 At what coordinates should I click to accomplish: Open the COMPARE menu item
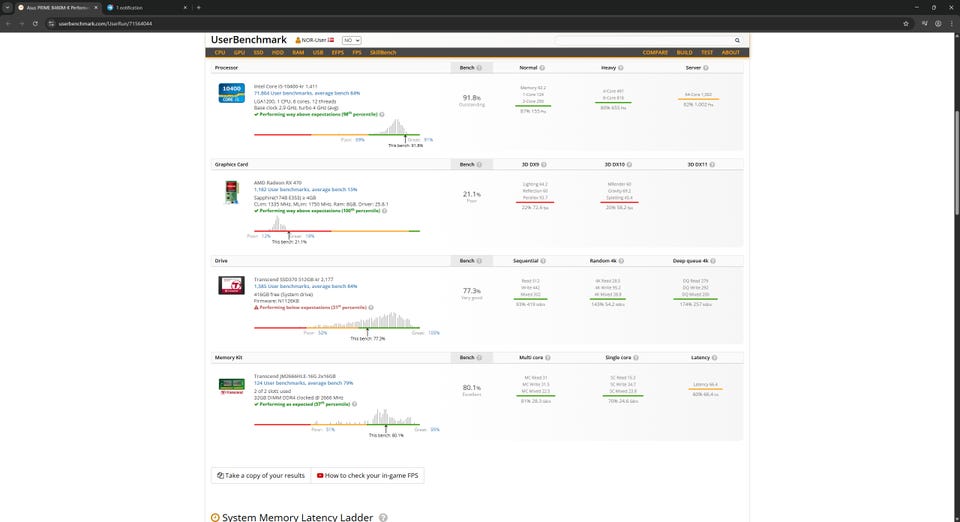(x=655, y=53)
